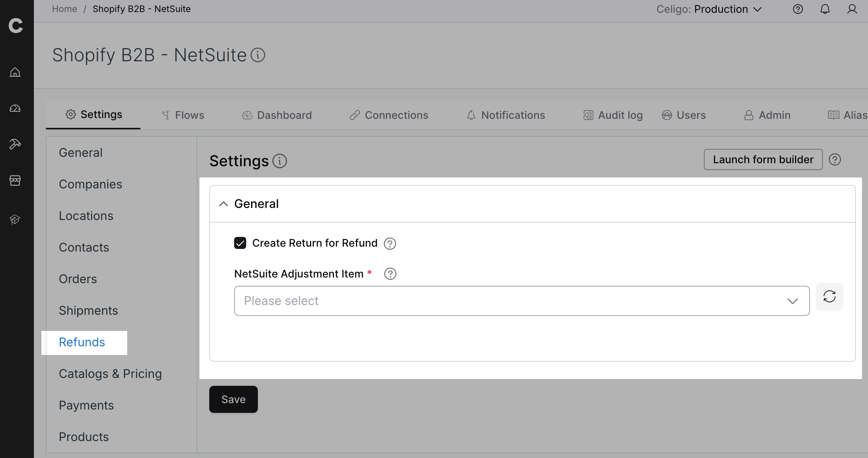This screenshot has height=458, width=868.
Task: Switch to the Connections tab
Action: pos(389,115)
